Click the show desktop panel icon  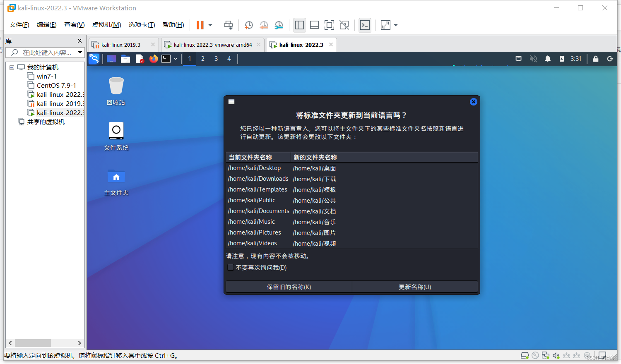(111, 59)
